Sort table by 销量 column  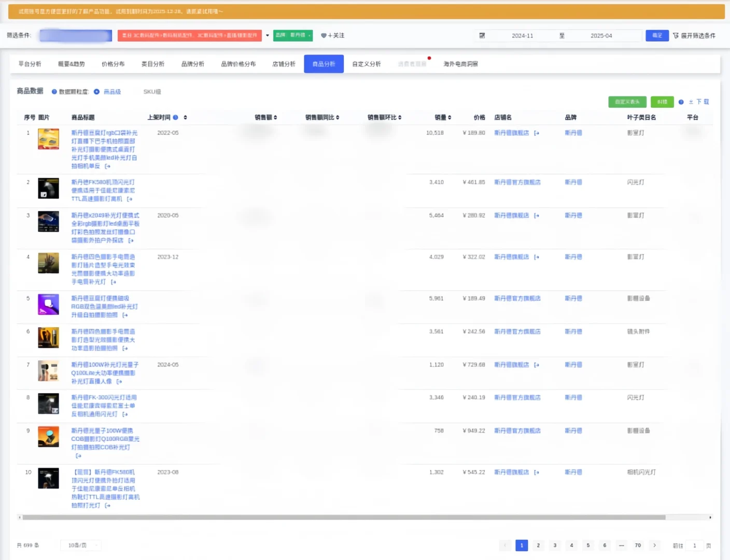coord(450,118)
